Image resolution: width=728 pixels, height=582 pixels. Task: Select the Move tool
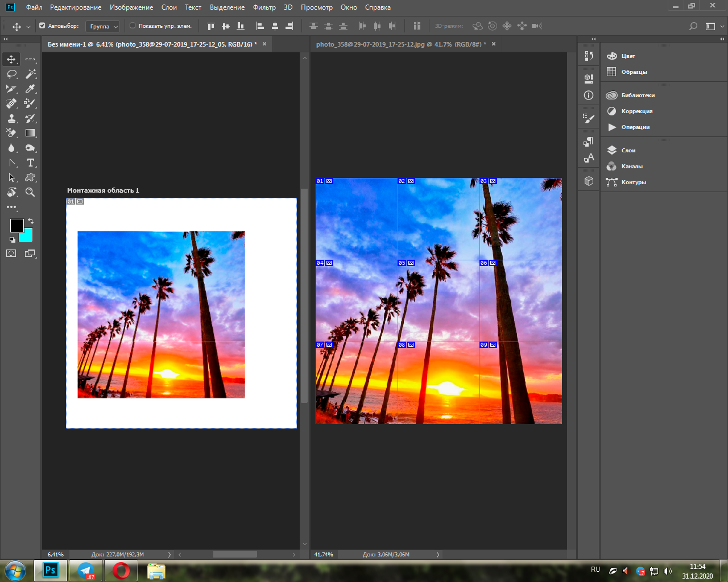[x=11, y=59]
